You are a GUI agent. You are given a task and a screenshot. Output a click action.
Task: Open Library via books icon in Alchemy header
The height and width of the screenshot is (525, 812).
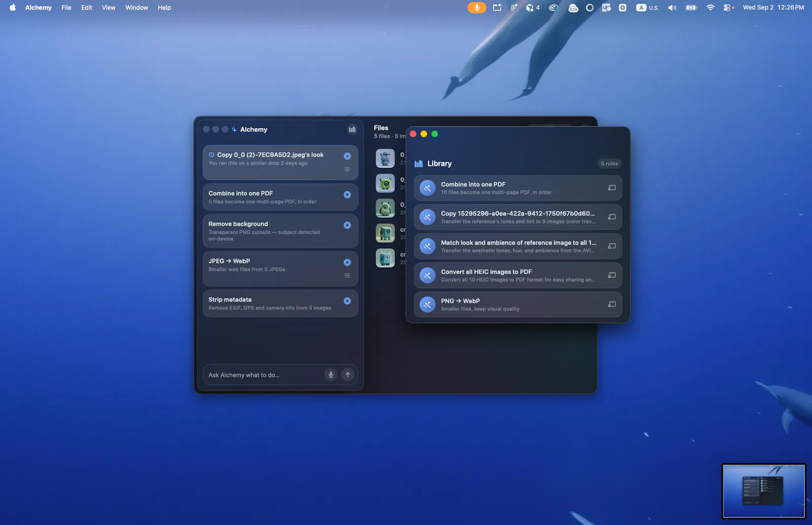tap(352, 129)
